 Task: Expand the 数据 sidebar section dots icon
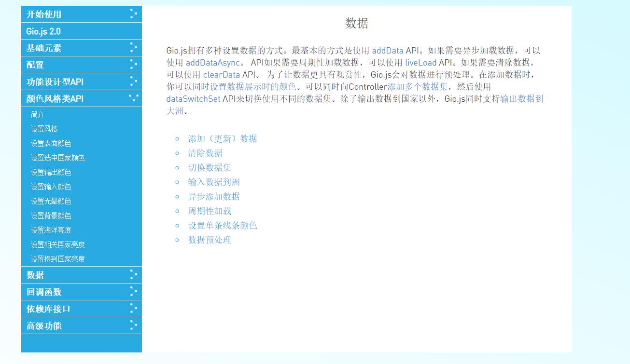click(x=134, y=275)
